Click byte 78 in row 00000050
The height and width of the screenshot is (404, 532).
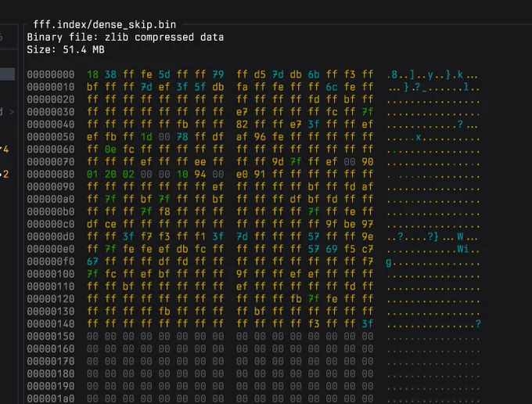182,137
